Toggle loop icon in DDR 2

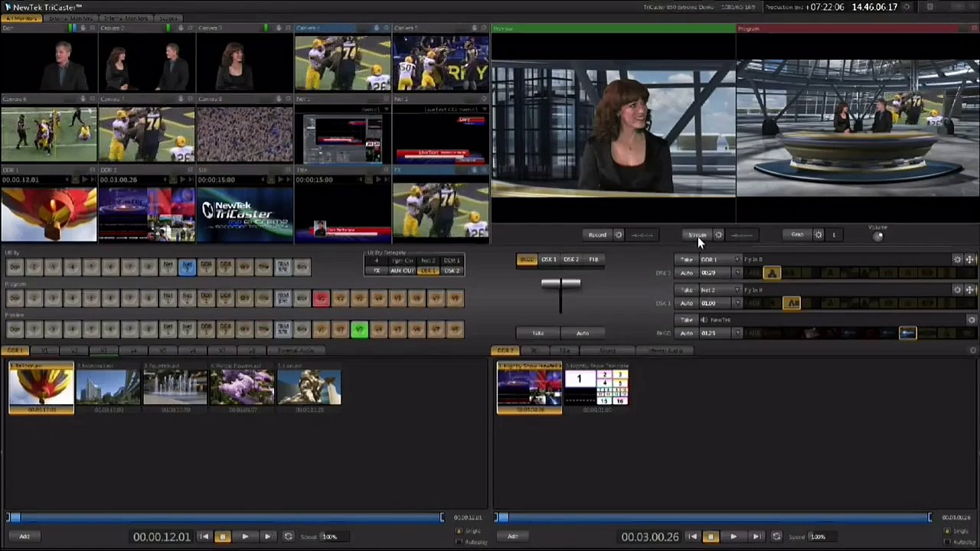click(776, 537)
